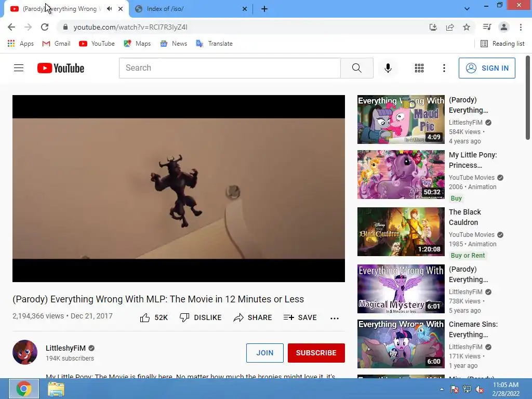Focus the YouTube Search field
This screenshot has height=399, width=532.
230,68
